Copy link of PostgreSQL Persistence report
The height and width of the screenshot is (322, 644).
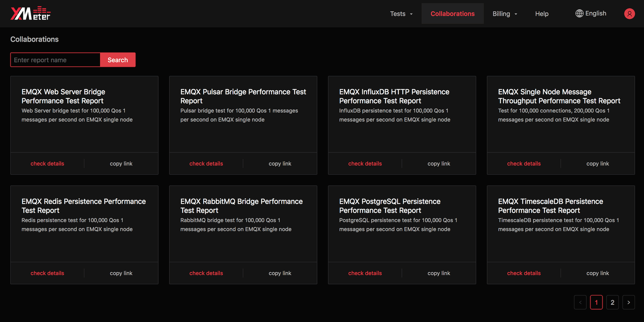tap(439, 273)
